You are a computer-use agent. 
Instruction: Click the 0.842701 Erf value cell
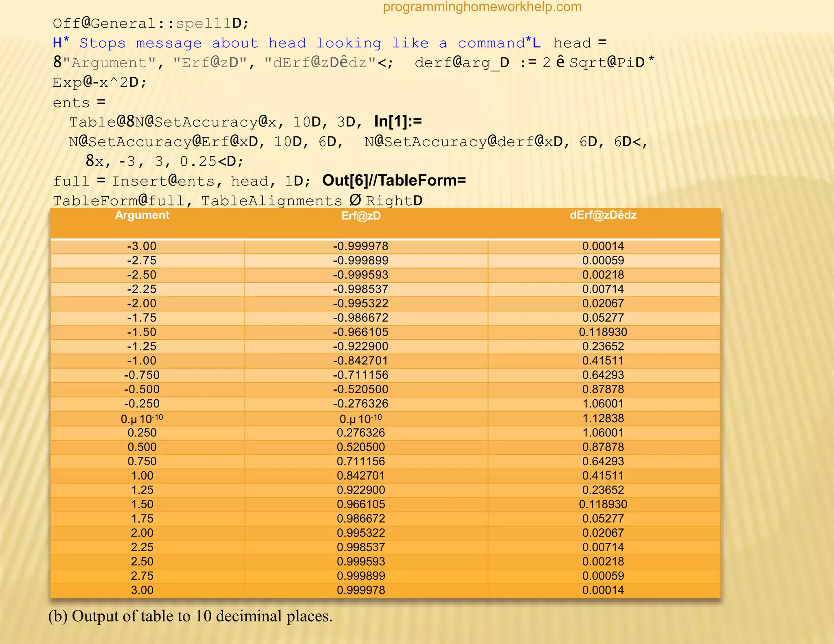[361, 475]
